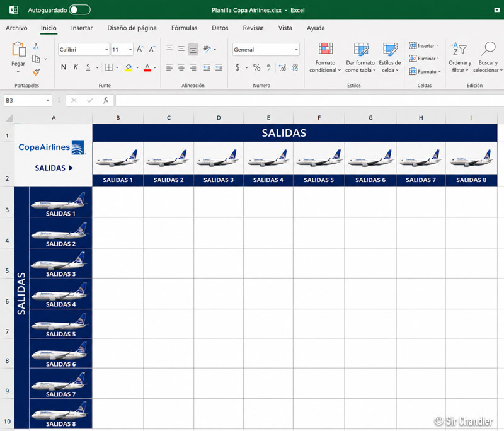Viewport: 504px width, 431px height.
Task: Open the Name Box dropdown arrow
Action: coord(48,101)
